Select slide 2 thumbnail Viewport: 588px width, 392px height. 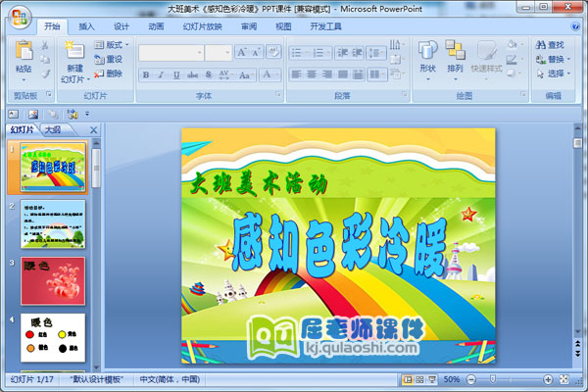53,224
